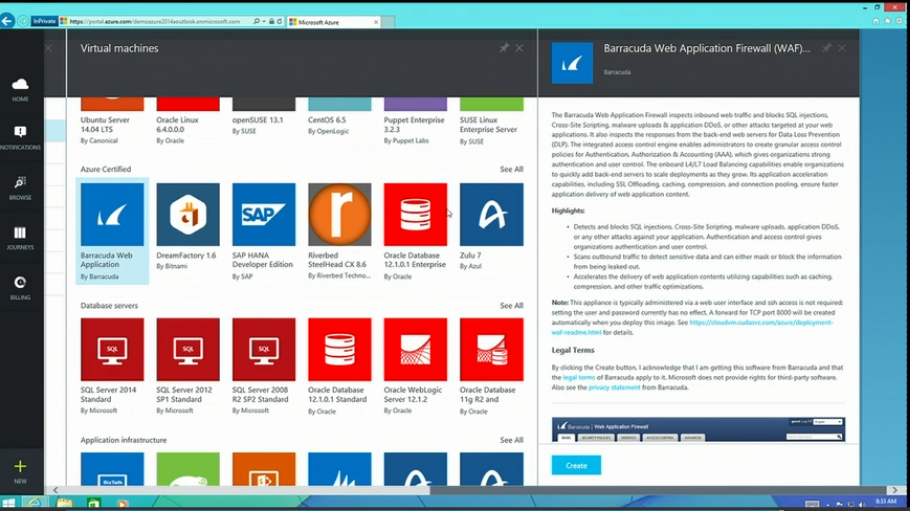The height and width of the screenshot is (514, 910).
Task: Click the Create button
Action: point(576,465)
